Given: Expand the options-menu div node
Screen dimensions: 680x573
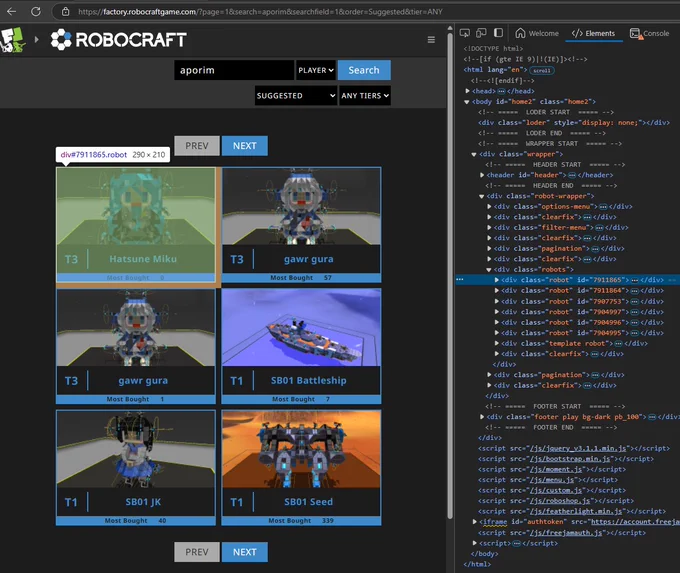Looking at the screenshot, I should pos(489,206).
